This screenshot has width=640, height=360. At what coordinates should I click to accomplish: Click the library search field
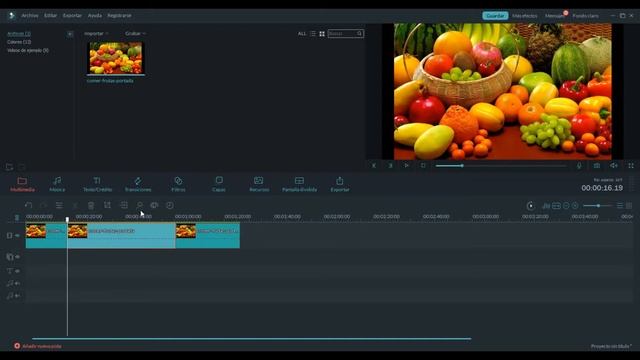tap(345, 33)
